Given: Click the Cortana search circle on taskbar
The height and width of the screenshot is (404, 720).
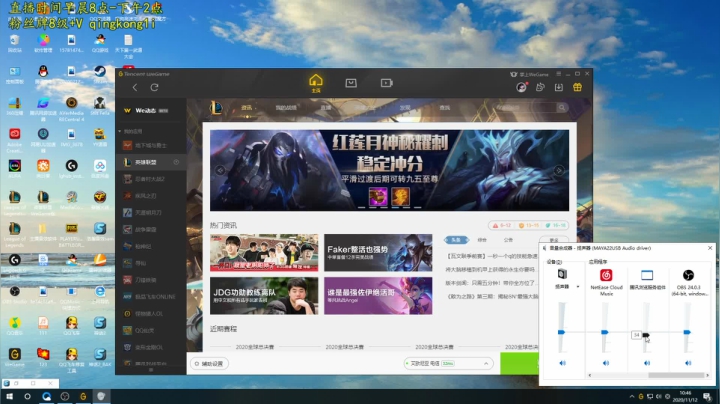Looking at the screenshot, I should click(x=27, y=396).
